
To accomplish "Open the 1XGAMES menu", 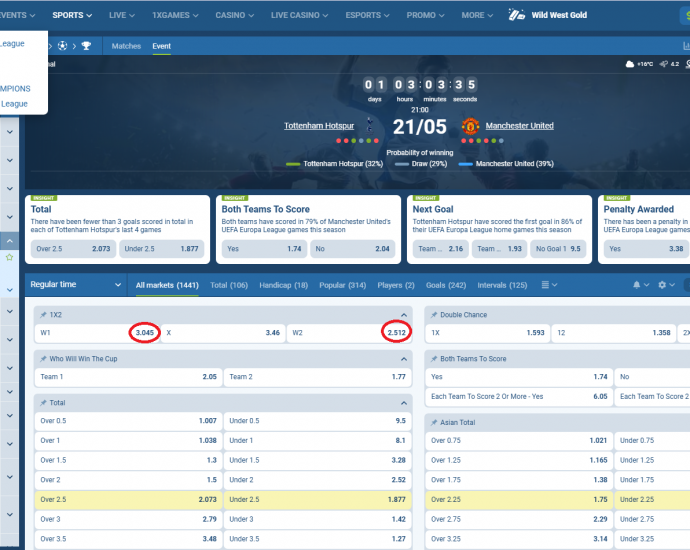I will [x=175, y=15].
